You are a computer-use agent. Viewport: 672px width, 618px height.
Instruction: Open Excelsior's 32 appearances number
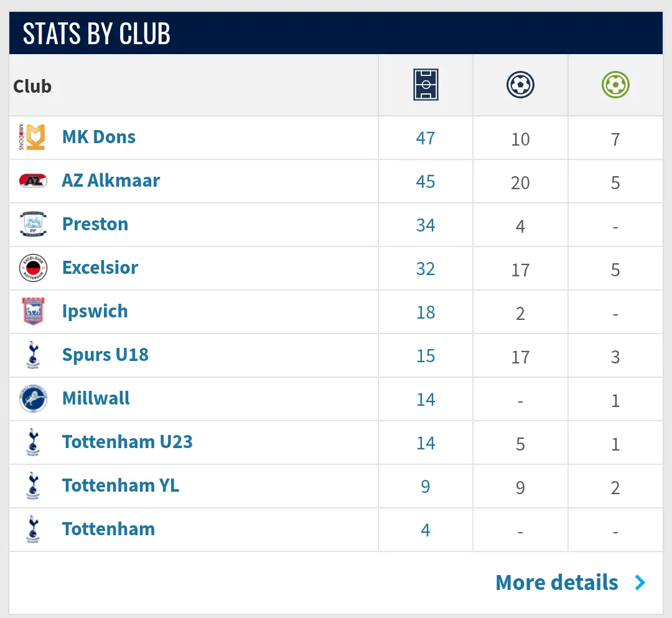point(426,268)
